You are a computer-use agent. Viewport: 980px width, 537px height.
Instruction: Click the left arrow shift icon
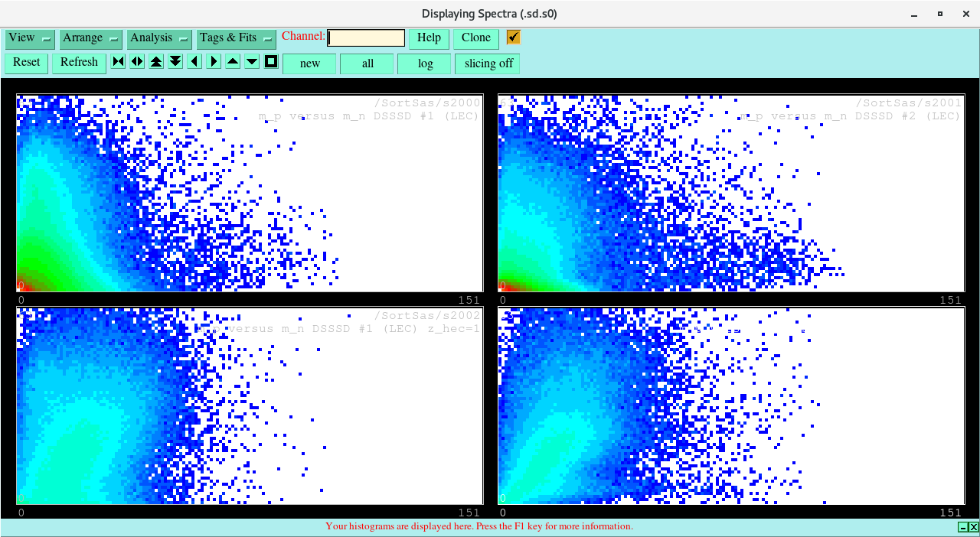[x=194, y=62]
